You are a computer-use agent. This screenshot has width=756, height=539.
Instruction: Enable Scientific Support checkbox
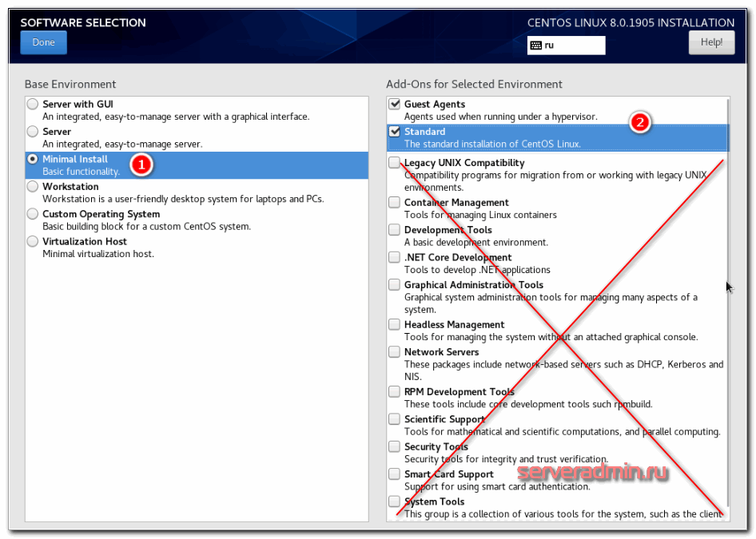pos(395,419)
